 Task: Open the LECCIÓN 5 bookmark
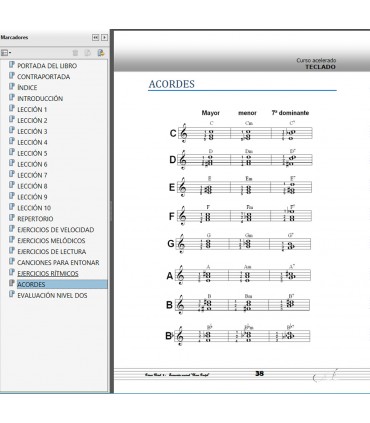32,153
